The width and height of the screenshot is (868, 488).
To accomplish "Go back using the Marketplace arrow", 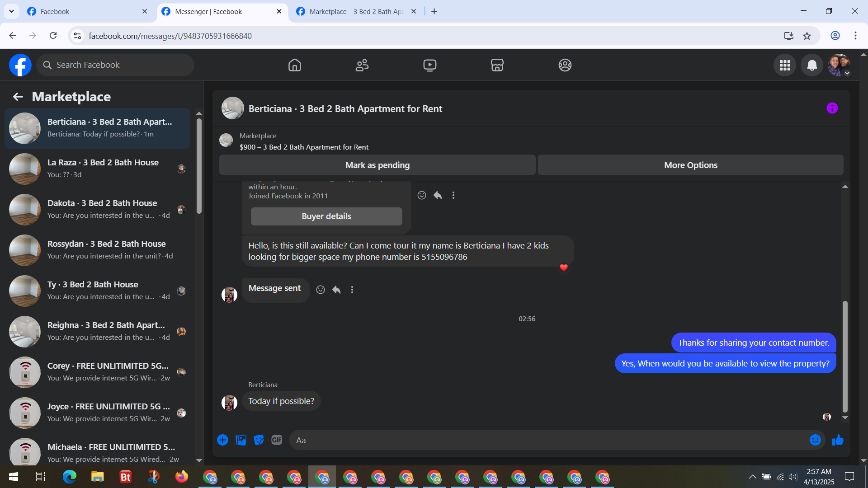I will (x=18, y=97).
